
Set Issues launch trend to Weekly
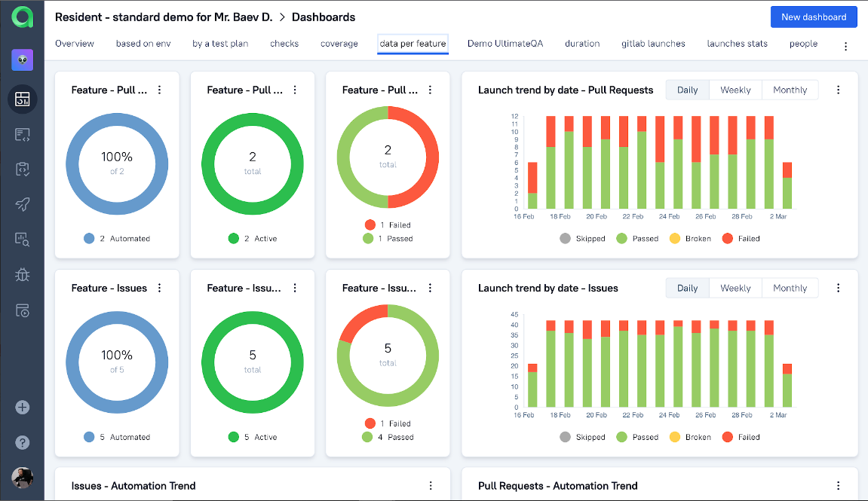(735, 288)
